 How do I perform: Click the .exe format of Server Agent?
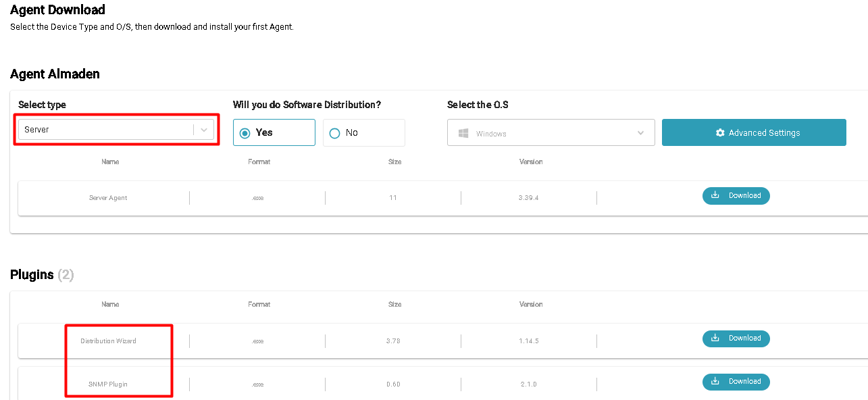[x=257, y=198]
